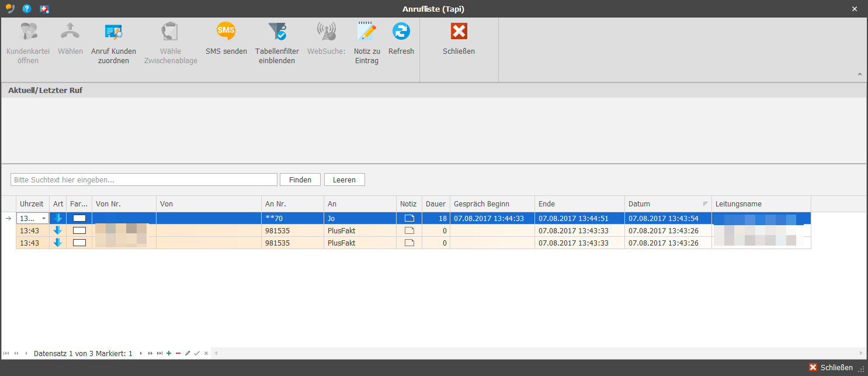Show table filter via Tabellenfilter einblenden
868x376 pixels.
pyautogui.click(x=277, y=43)
